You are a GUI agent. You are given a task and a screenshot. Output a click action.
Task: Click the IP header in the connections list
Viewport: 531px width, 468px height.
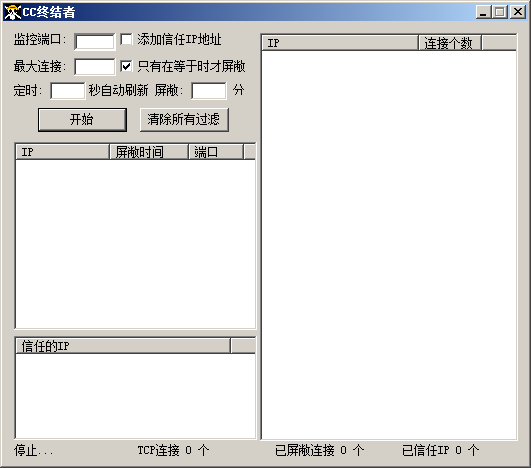340,43
